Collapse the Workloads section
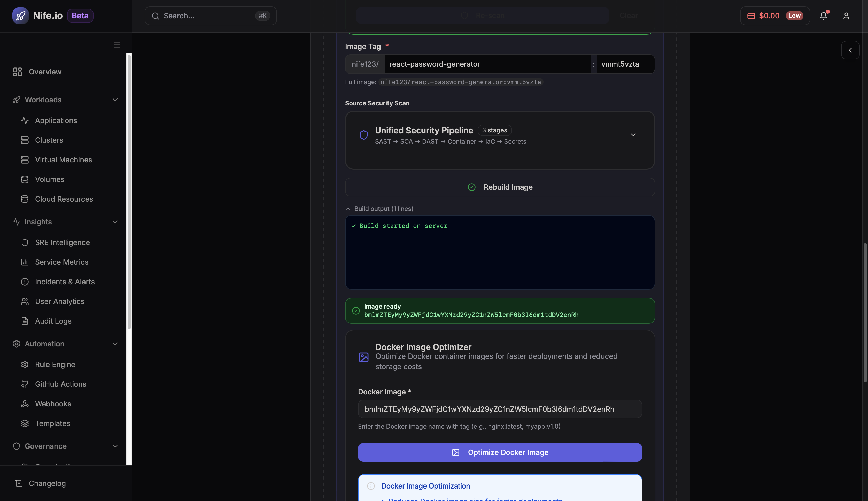Screen dimensions: 868x501 coord(115,100)
